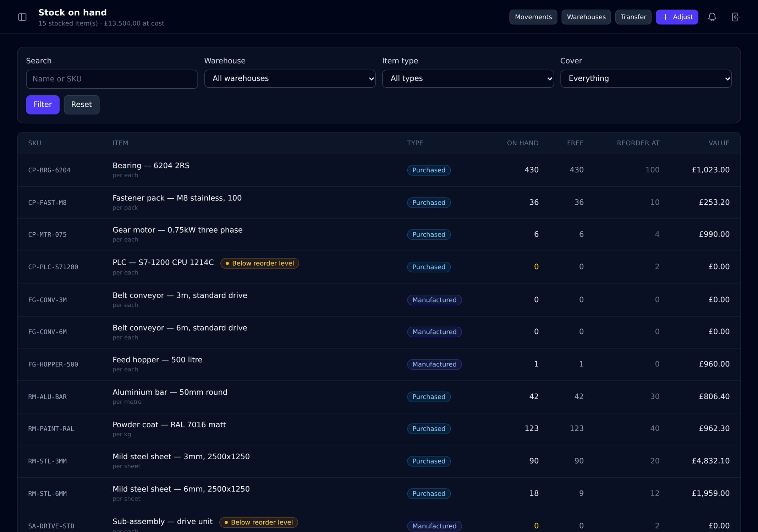Click Purchased tag on Bearing row

pyautogui.click(x=429, y=170)
